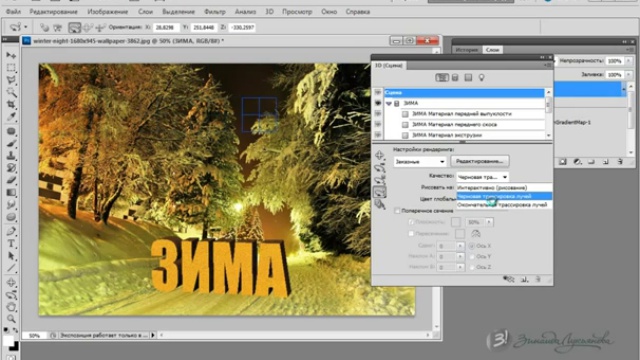The image size is (640, 360).
Task: Open the Качество quality dropdown
Action: pyautogui.click(x=482, y=177)
